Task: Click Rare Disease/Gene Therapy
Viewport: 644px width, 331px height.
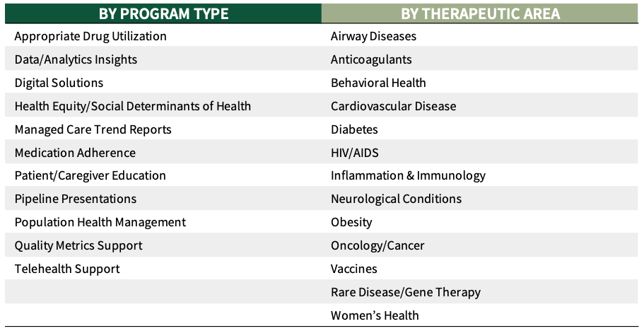Action: [405, 292]
